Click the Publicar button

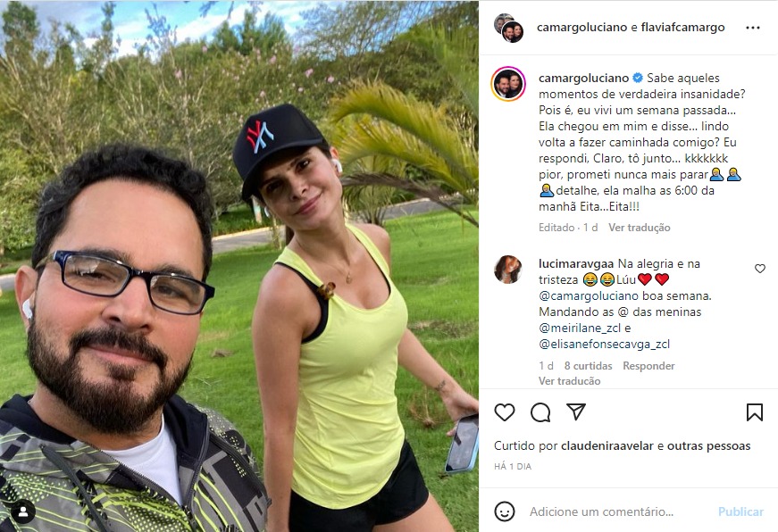tap(740, 511)
